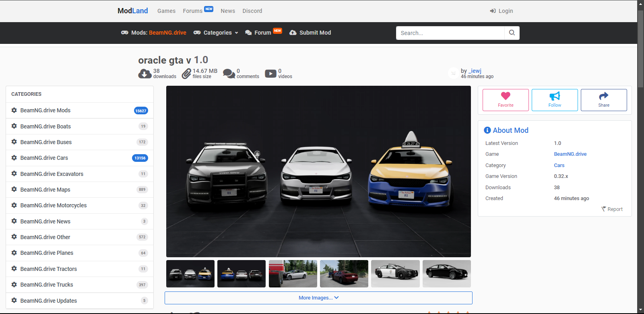Click the "CATEGORIES" sidebar heading
The image size is (644, 314).
26,94
